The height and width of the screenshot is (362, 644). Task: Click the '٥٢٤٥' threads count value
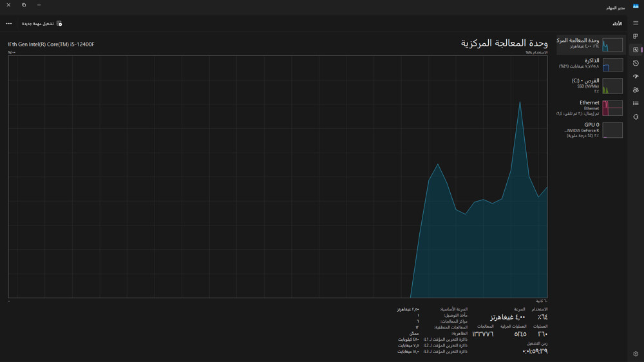pyautogui.click(x=520, y=334)
